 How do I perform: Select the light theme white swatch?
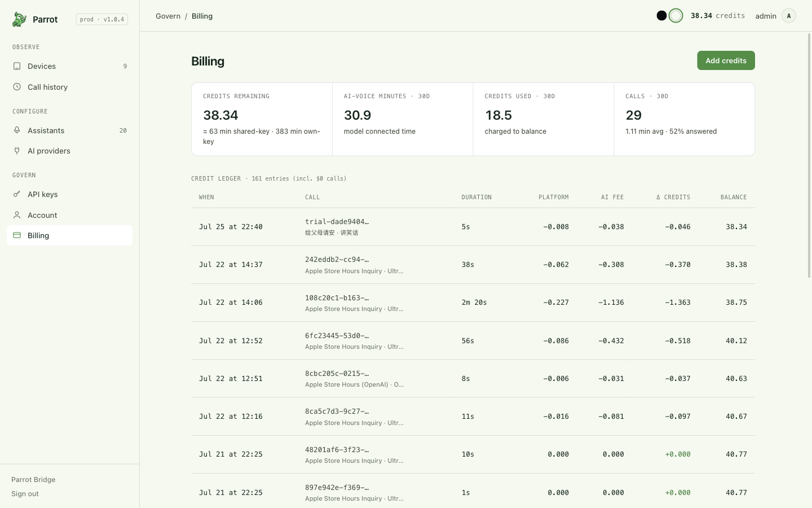676,16
